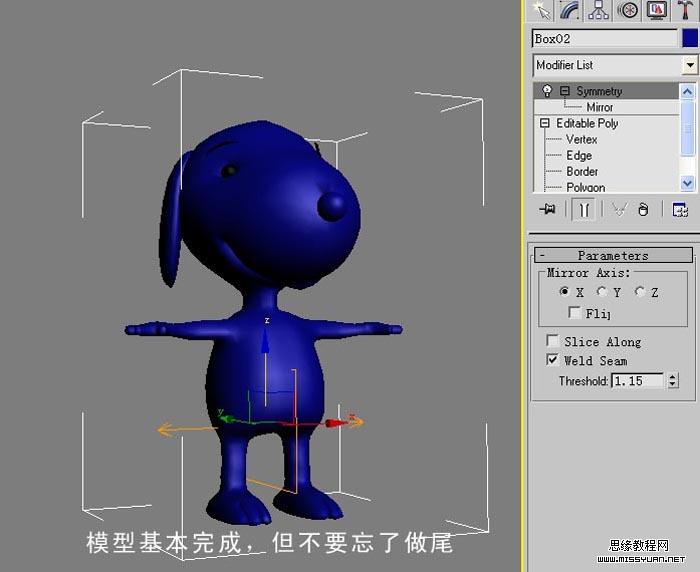
Task: Switch to the Modify panel tab
Action: tap(570, 10)
